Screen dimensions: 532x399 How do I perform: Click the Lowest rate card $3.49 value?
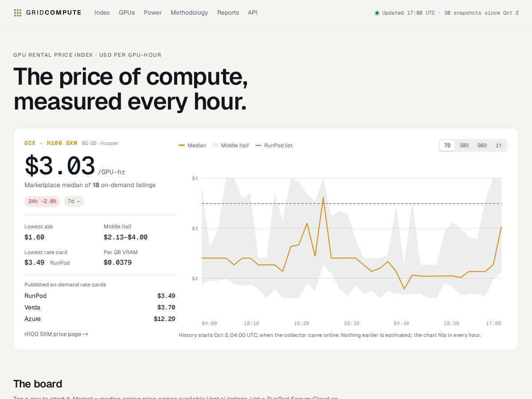34,262
